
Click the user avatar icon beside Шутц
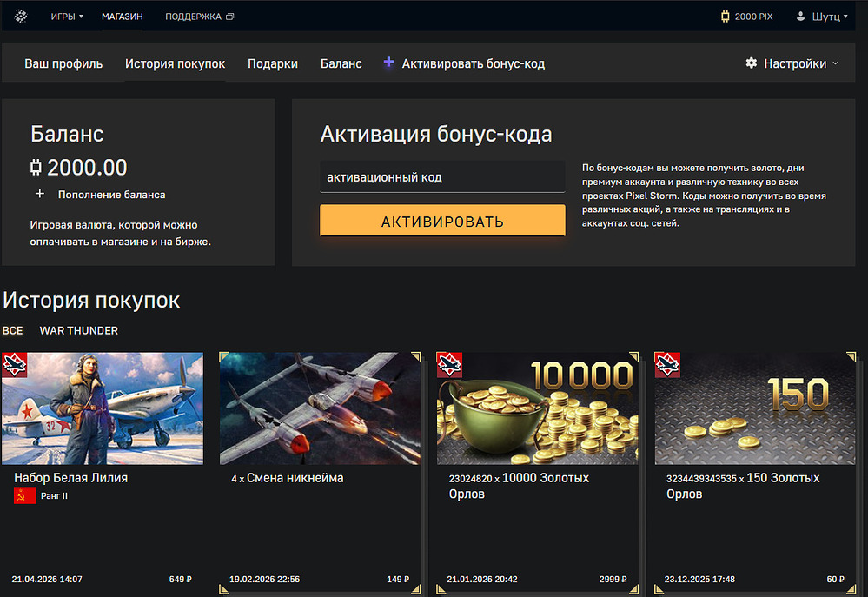point(800,17)
